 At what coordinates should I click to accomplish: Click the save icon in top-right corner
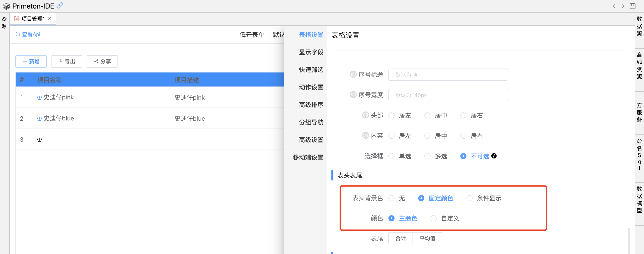pyautogui.click(x=633, y=6)
